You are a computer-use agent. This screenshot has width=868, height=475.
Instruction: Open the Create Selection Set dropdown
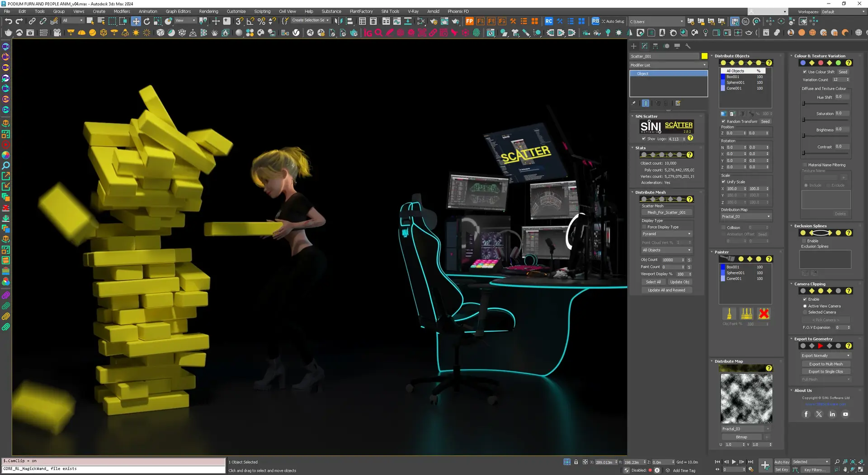pyautogui.click(x=311, y=20)
